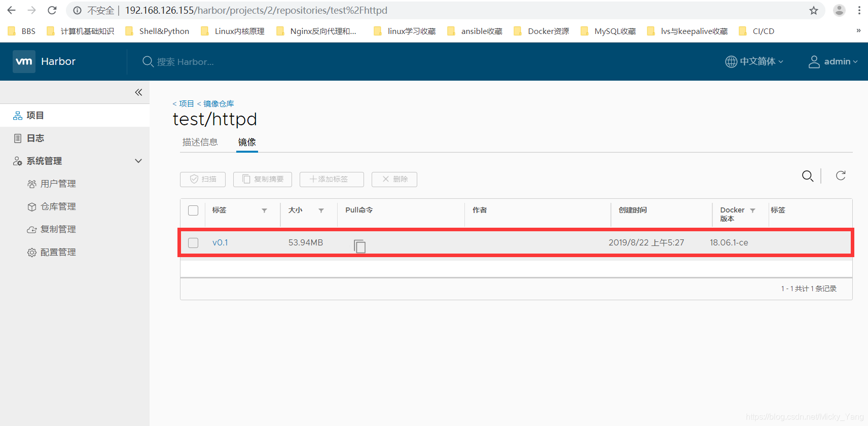Refresh the image list
Image resolution: width=868 pixels, height=426 pixels.
(841, 175)
